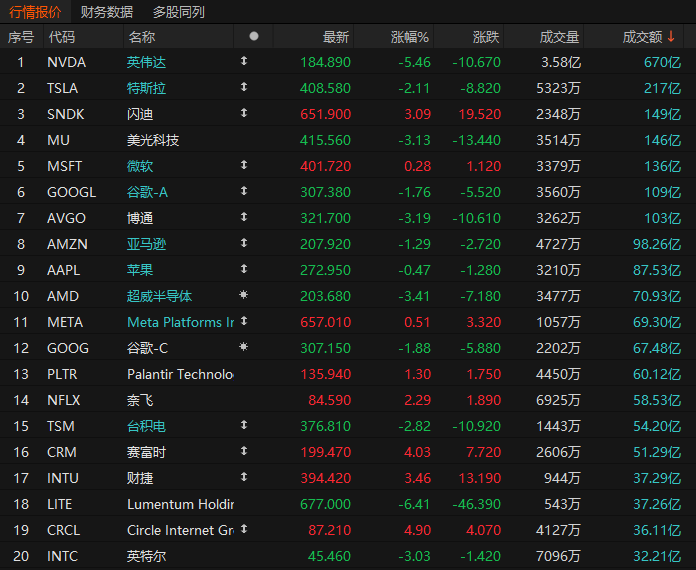Select the 谷歌-C stock name
The height and width of the screenshot is (570, 696).
pos(147,348)
